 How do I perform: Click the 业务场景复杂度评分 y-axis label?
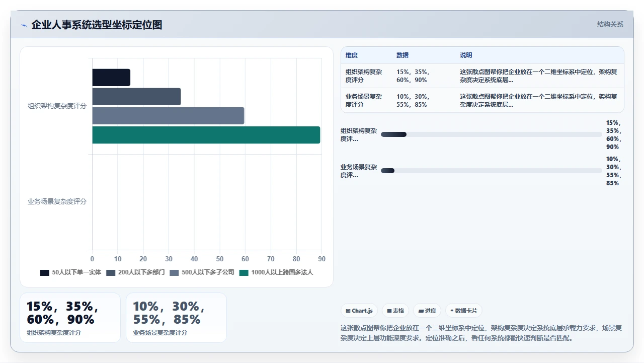click(x=57, y=202)
